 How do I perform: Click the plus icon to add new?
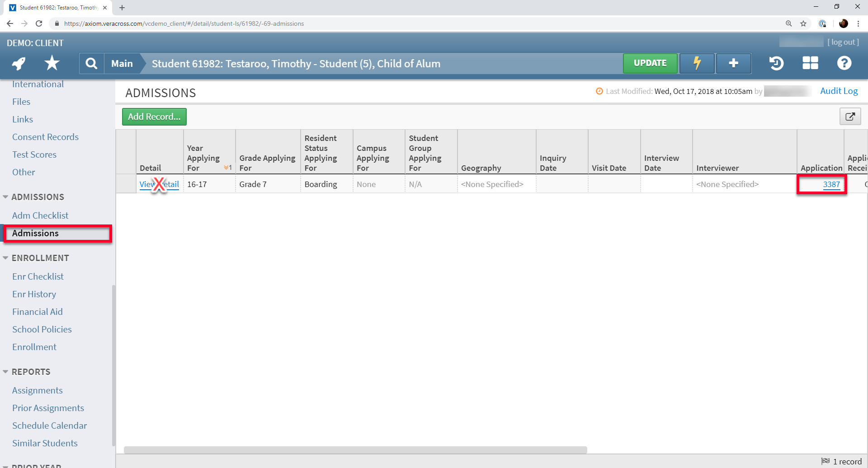point(733,63)
